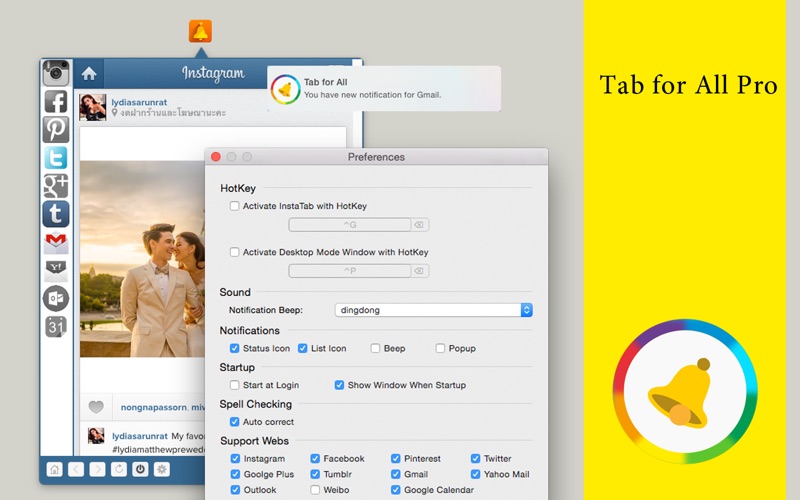800x500 pixels.
Task: Open the #lydiamatthewprewed hashtag link
Action: [x=158, y=449]
